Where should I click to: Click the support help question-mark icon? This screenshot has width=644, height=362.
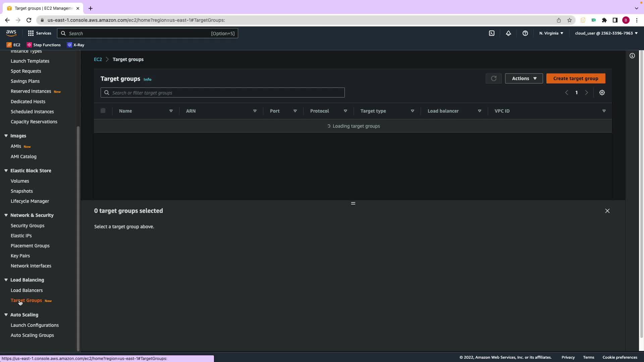[x=525, y=33]
